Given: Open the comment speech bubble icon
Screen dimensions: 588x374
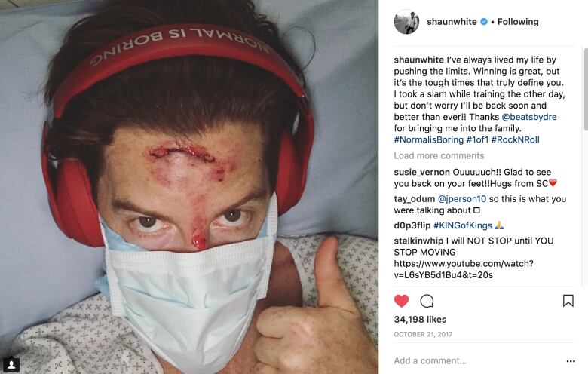Looking at the screenshot, I should pos(427,301).
